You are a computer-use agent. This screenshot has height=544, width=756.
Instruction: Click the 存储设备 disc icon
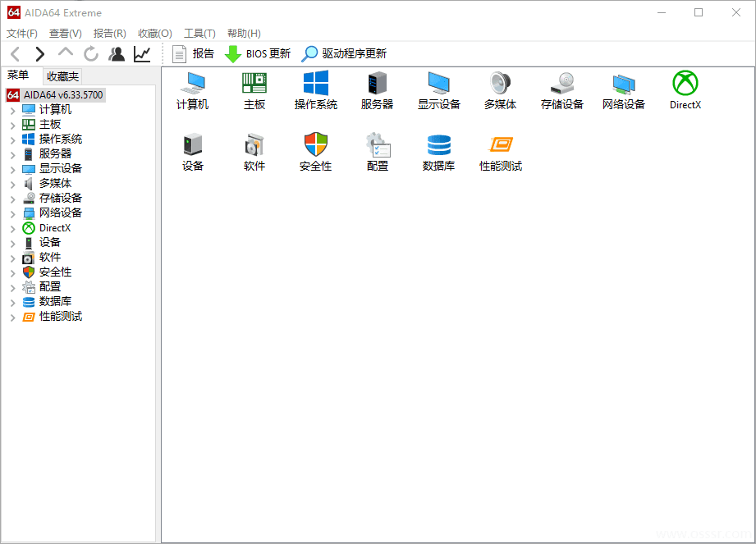561,90
